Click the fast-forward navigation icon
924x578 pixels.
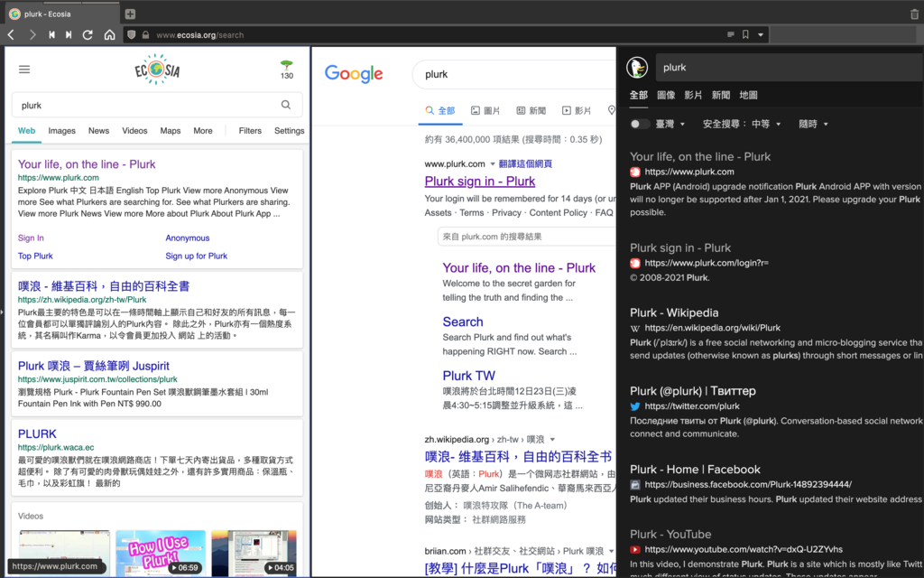pyautogui.click(x=69, y=35)
